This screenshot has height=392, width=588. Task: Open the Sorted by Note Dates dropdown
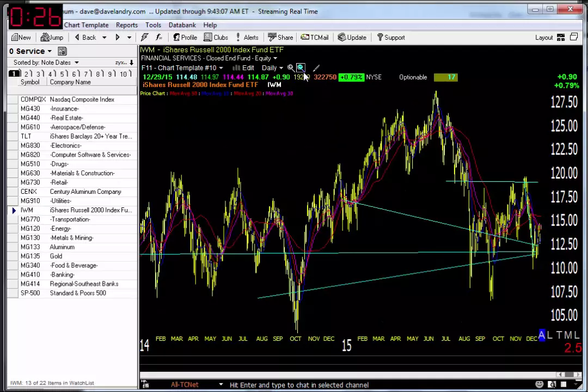click(46, 63)
